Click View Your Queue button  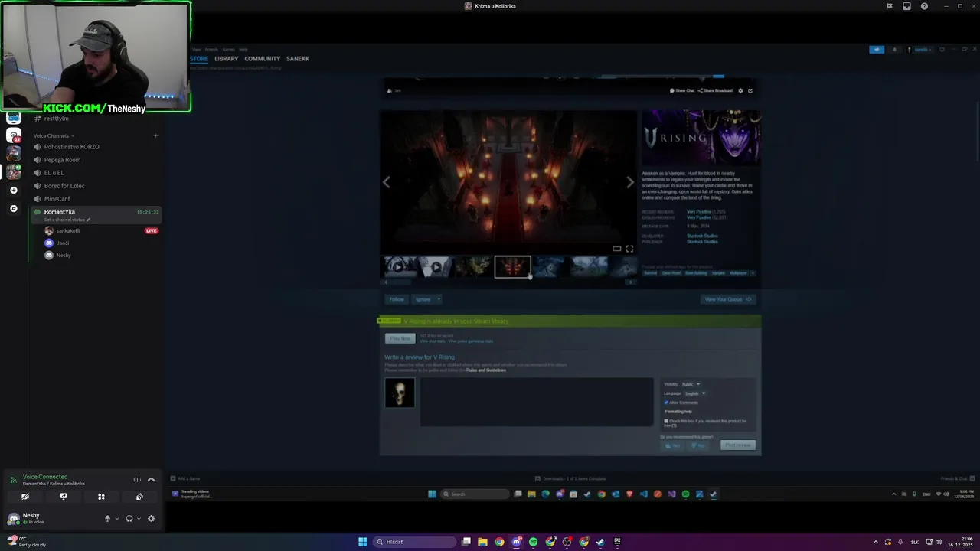click(x=728, y=299)
